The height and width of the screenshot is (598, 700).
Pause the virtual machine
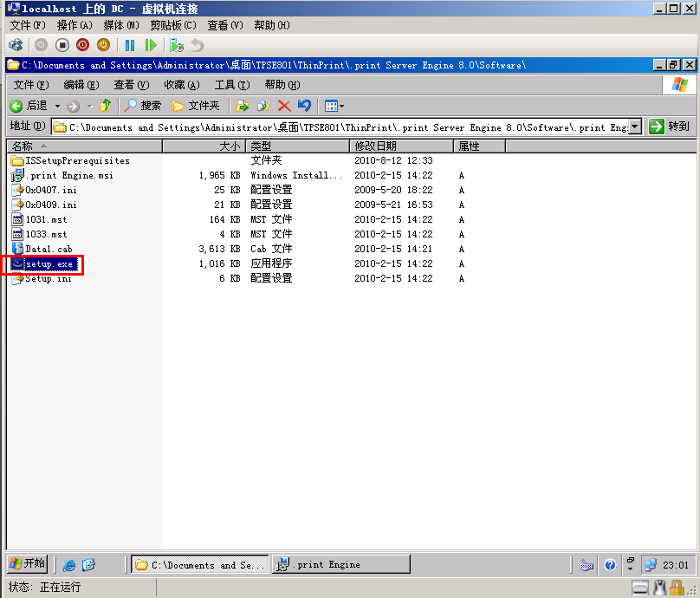tap(130, 45)
